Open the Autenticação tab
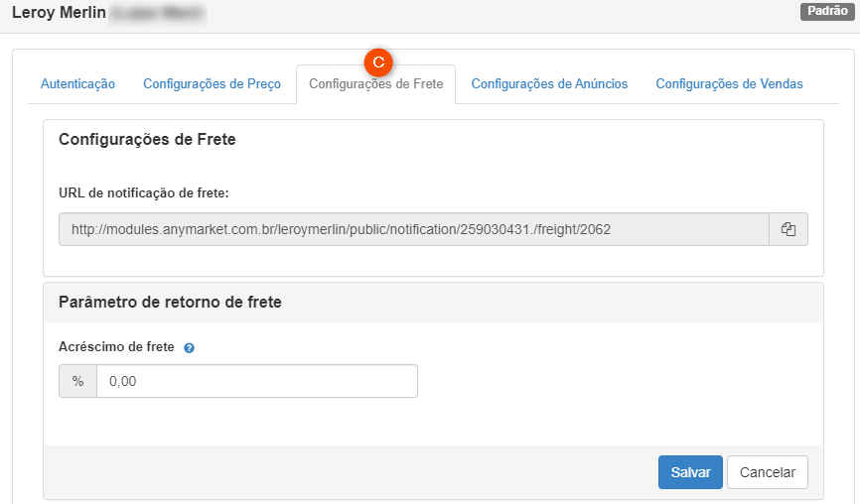The height and width of the screenshot is (504, 860). (x=77, y=83)
